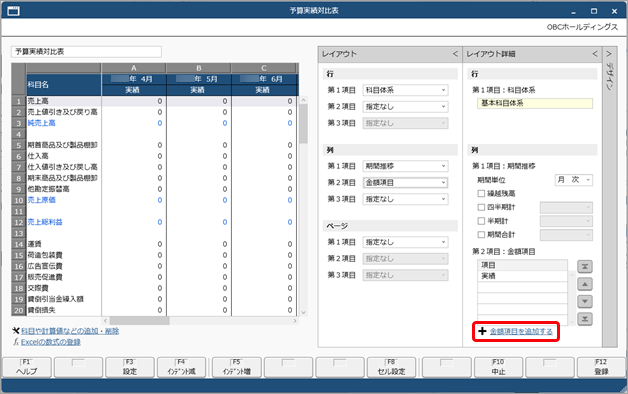
Task: Enable the 繰越残高 checkbox
Action: [481, 193]
